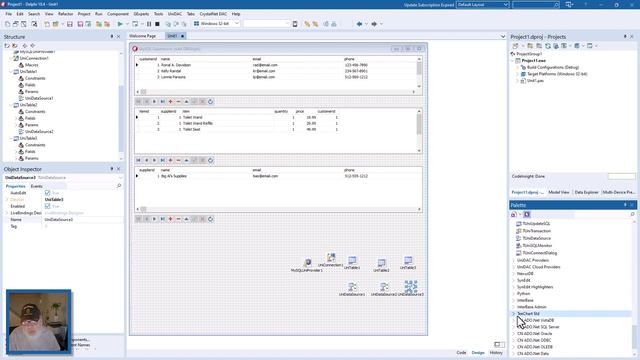The height and width of the screenshot is (360, 640).
Task: Click the Forward navigation arrow in toolbar
Action: point(374,24)
